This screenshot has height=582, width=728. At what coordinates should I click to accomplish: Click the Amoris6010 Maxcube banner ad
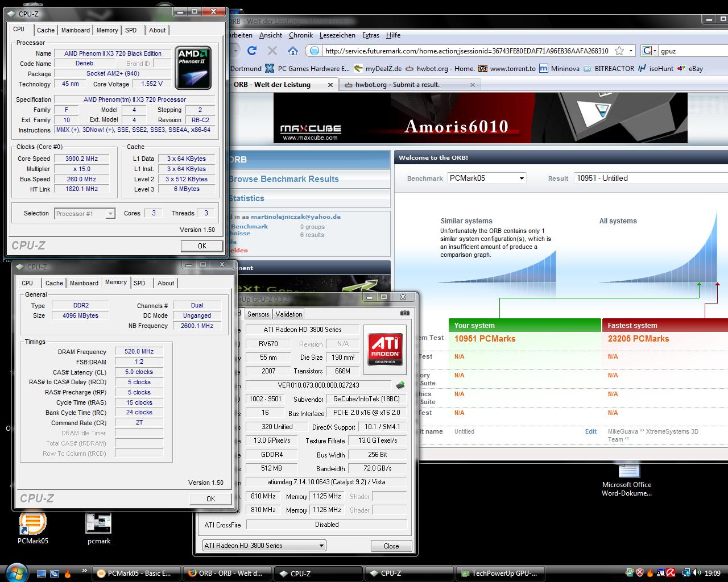tap(480, 118)
